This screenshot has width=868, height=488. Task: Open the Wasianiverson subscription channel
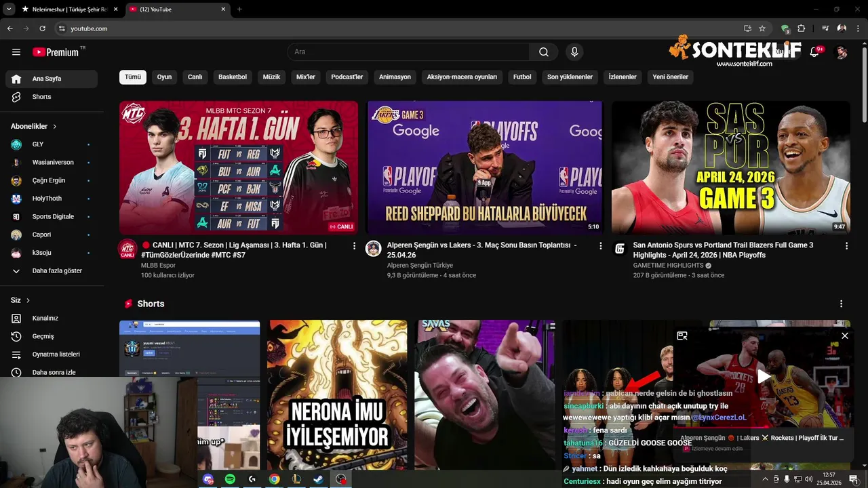52,163
